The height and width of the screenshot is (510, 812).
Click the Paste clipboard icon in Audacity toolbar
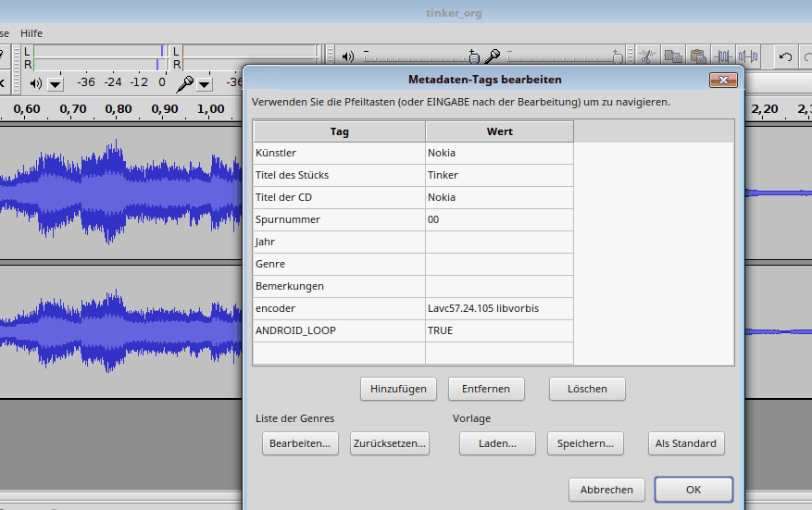tap(698, 56)
